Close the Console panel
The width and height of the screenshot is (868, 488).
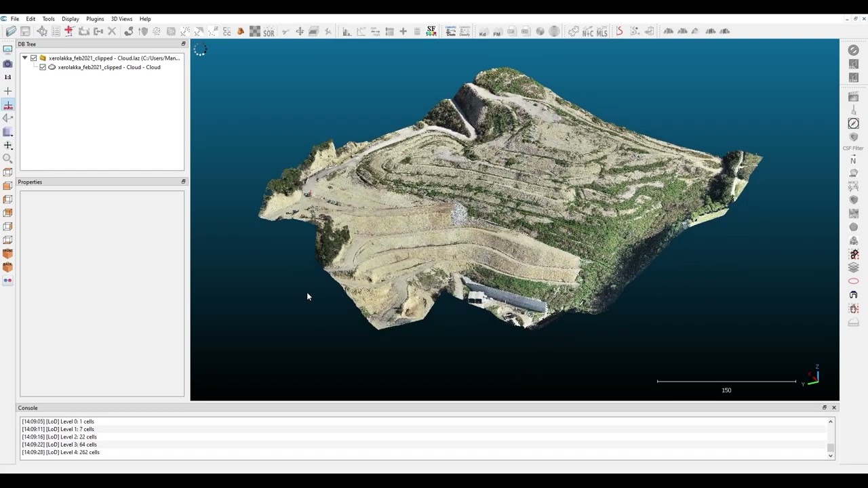coord(834,407)
